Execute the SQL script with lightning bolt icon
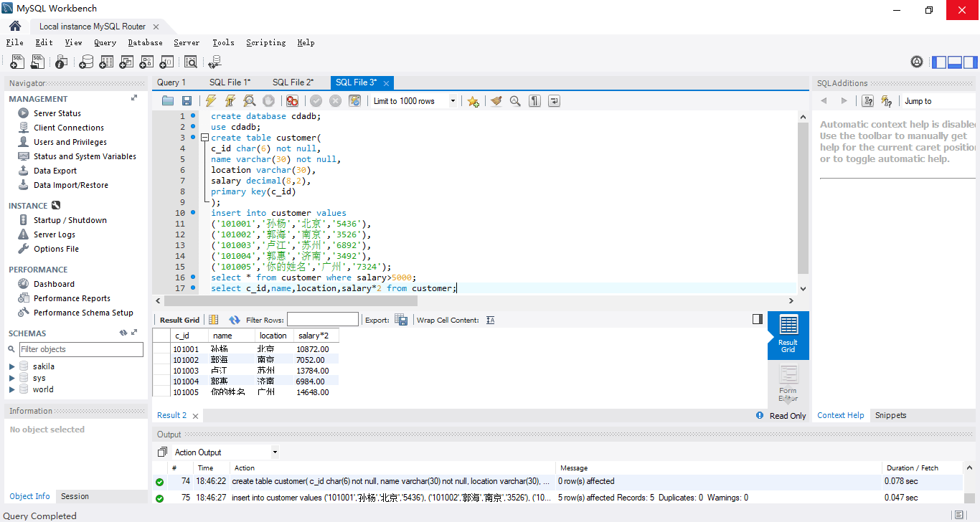The height and width of the screenshot is (522, 980). 210,101
